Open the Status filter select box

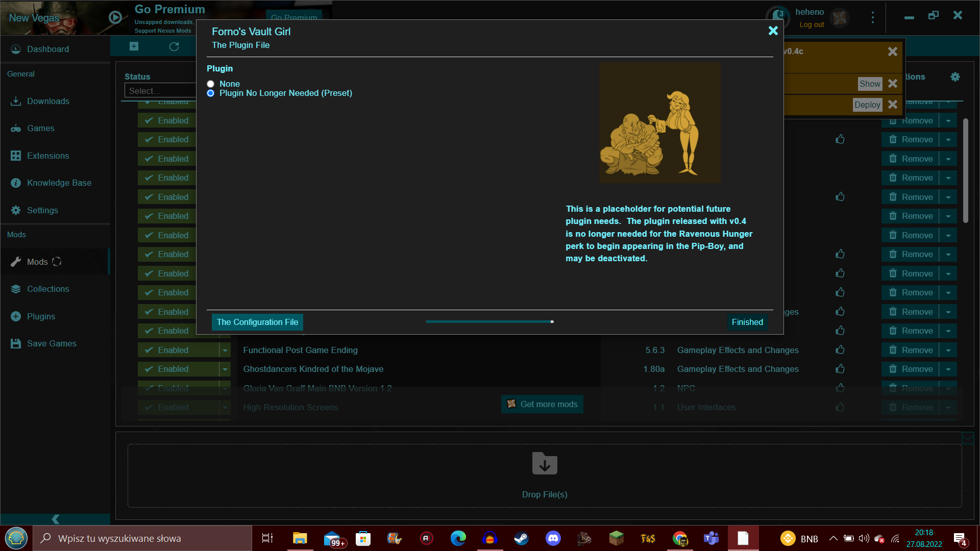(x=160, y=90)
